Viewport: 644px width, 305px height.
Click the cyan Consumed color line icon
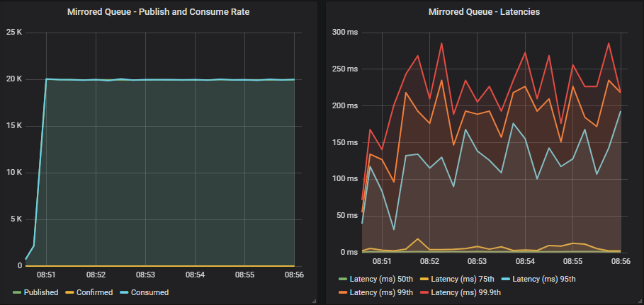[123, 292]
